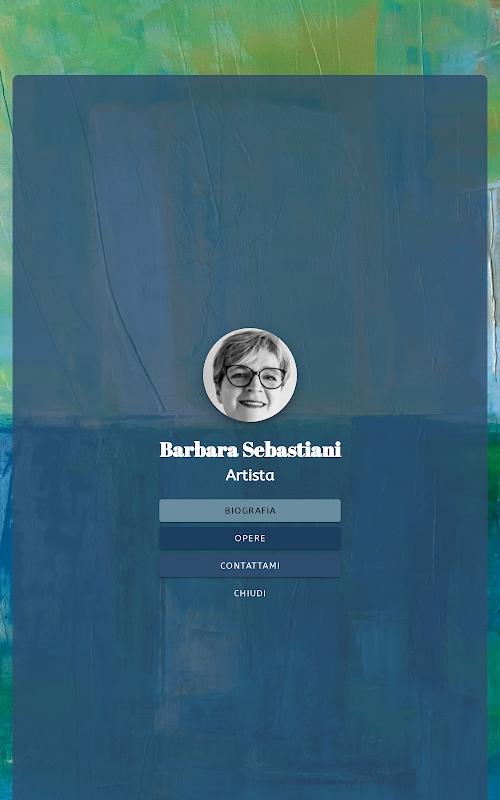Select the grayscale avatar with glasses
Screen dimensions: 500x800
click(250, 374)
